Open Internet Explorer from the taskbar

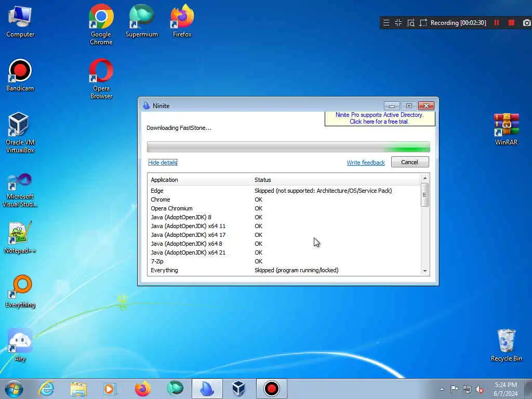46,389
